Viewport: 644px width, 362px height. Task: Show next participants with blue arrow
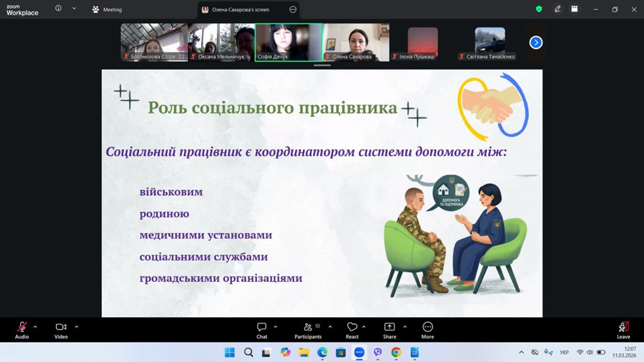click(x=536, y=42)
